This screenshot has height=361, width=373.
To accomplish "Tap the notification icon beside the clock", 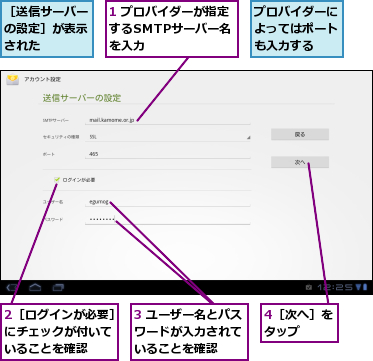I will (309, 287).
